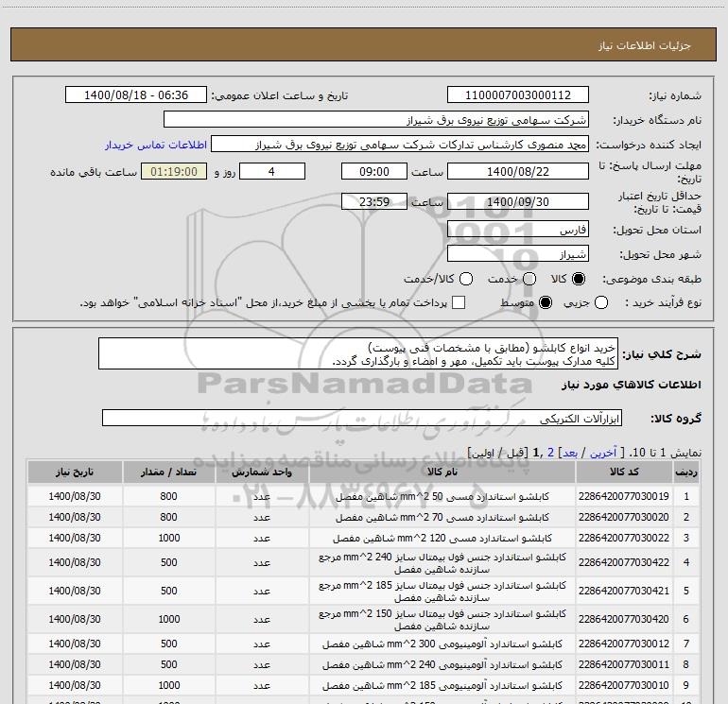Select the «خدمت» category radio button

pyautogui.click(x=529, y=279)
